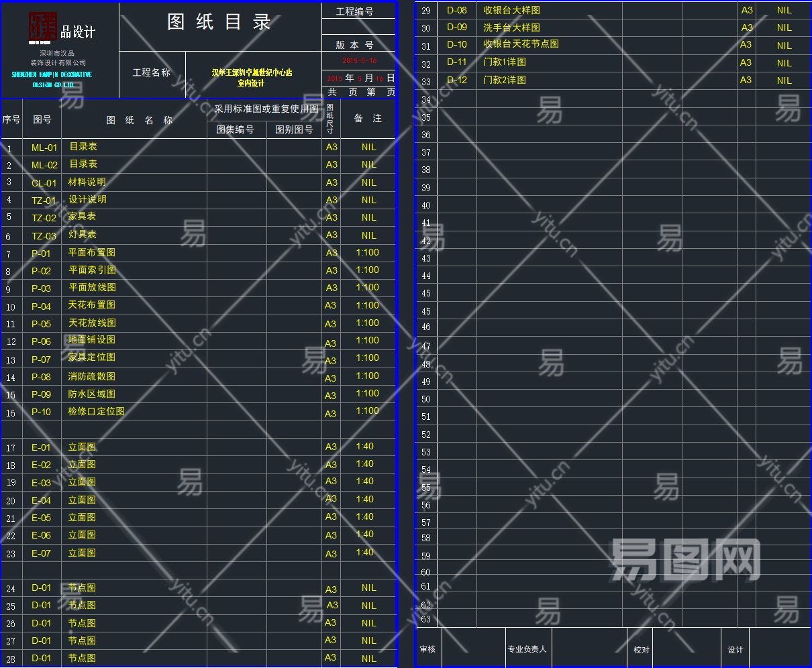Click the 序号 column header

point(11,119)
